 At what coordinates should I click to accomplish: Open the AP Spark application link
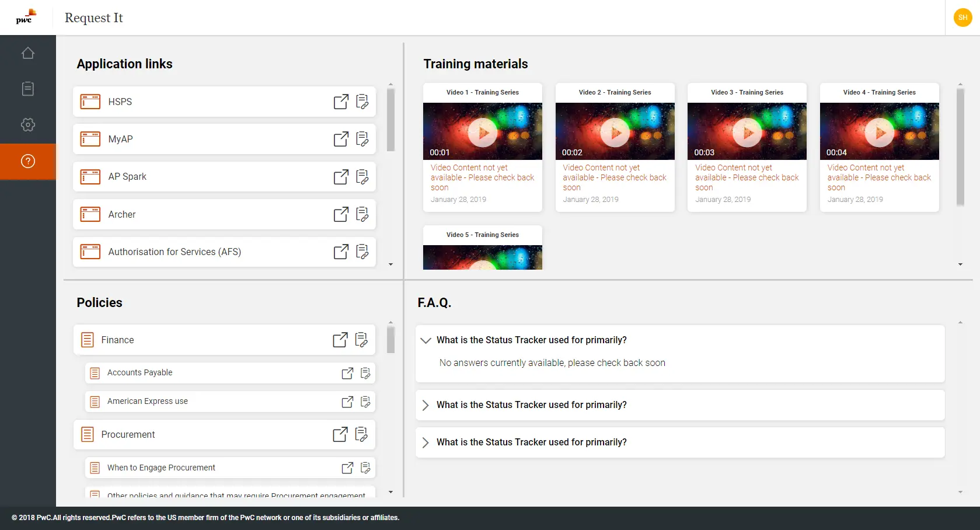click(x=224, y=177)
